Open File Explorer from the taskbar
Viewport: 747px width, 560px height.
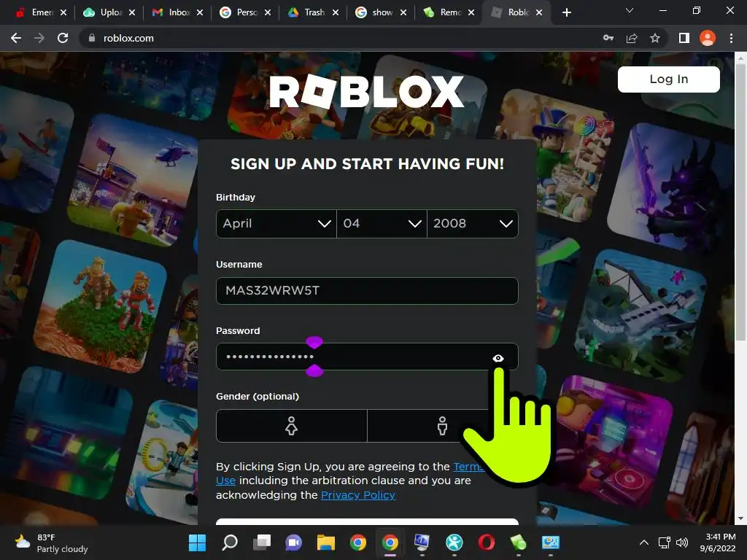coord(326,542)
